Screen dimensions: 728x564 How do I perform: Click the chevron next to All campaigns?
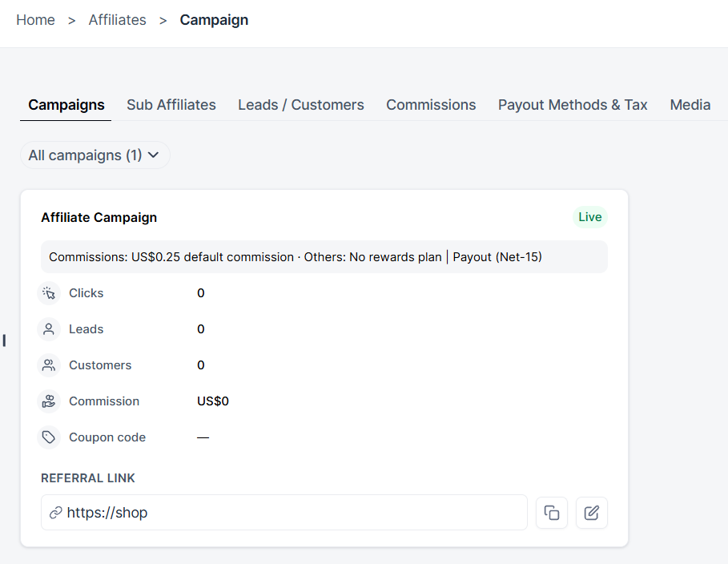[153, 155]
